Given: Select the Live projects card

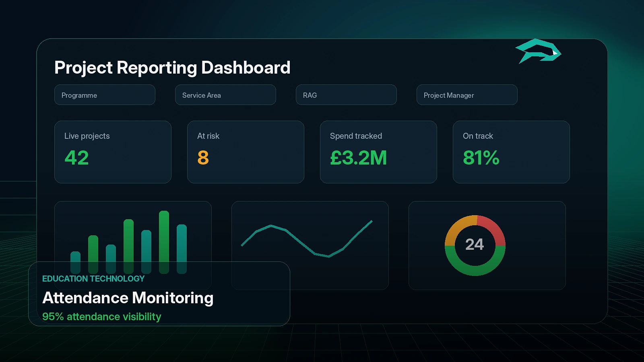Looking at the screenshot, I should pos(113,152).
